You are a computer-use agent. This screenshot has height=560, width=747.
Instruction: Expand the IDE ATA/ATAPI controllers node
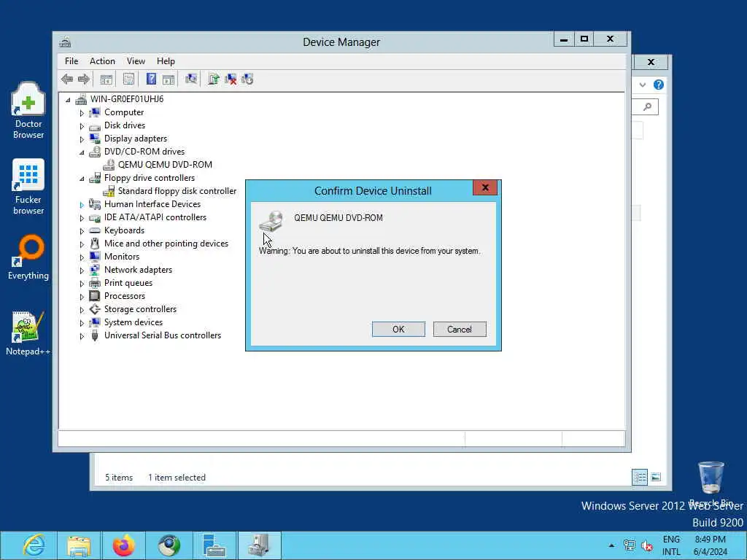(x=82, y=218)
